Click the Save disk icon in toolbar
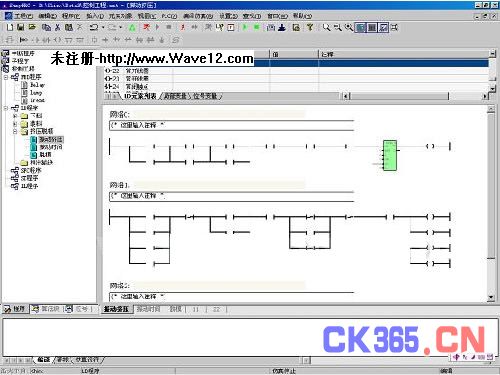The height and width of the screenshot is (375, 500). (21, 27)
